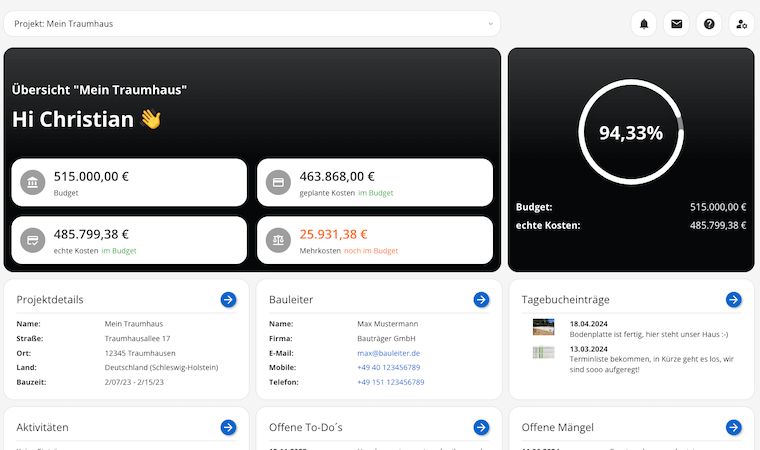Open the 18.04.2024 diary entry thumbnail
The width and height of the screenshot is (760, 450).
(x=543, y=327)
